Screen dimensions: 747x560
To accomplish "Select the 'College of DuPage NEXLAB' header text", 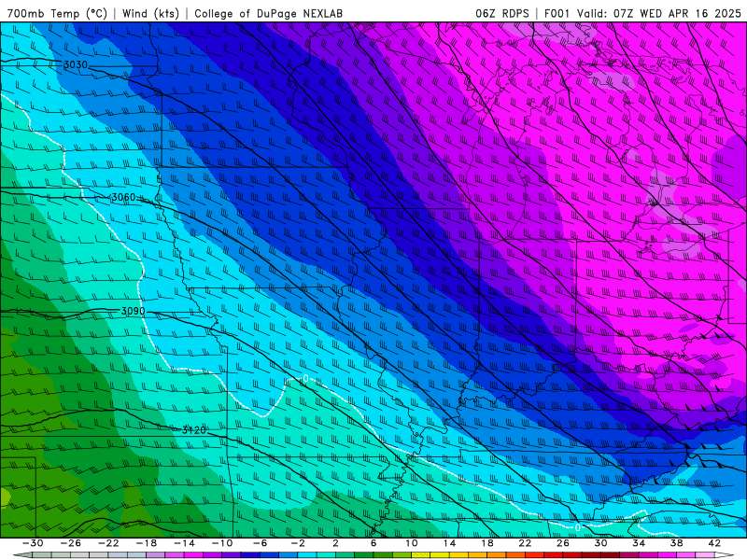I will [x=268, y=14].
